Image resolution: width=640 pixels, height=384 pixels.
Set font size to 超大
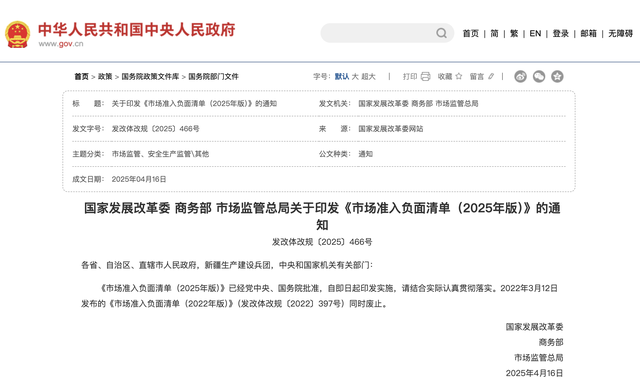(x=368, y=76)
